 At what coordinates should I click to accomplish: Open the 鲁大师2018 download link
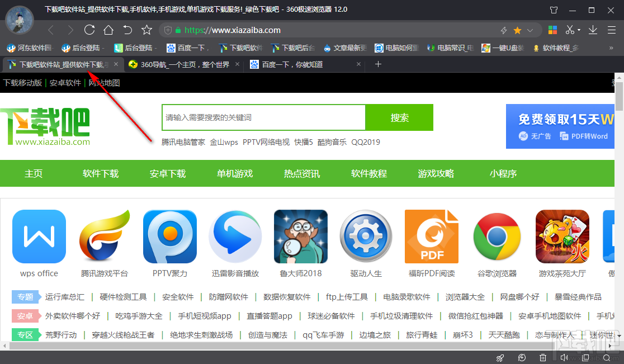300,236
